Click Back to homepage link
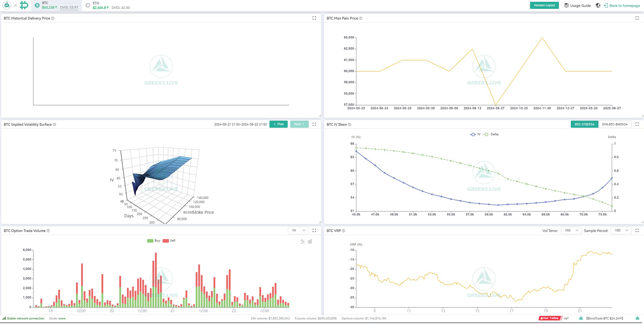This screenshot has height=324, width=644. 622,5
